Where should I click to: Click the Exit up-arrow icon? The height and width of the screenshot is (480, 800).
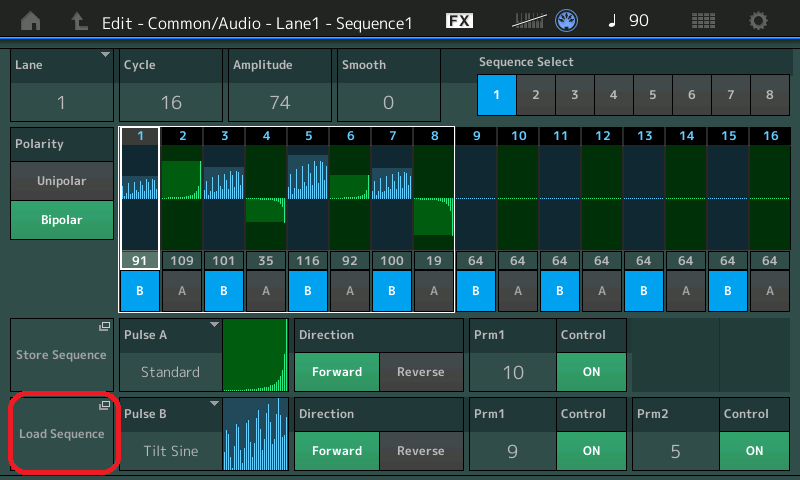coord(77,21)
